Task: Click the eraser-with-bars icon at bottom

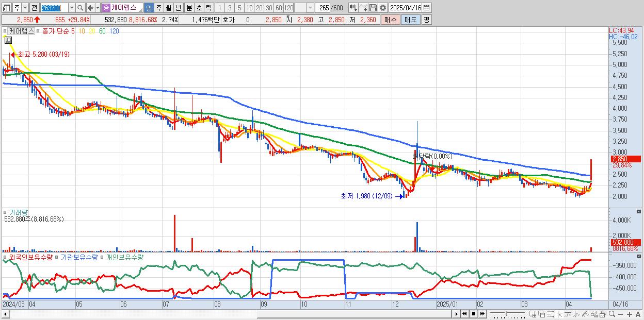Action: pos(594,314)
